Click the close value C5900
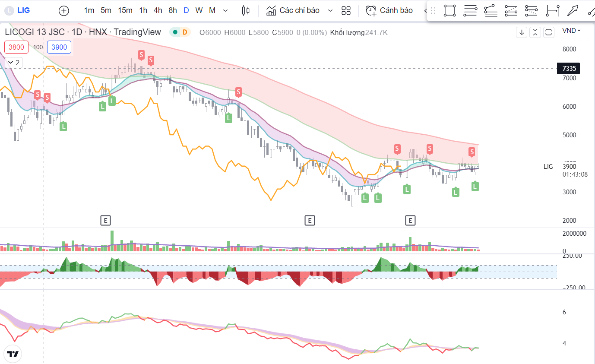Viewport: 595px width, 364px height. (x=283, y=32)
